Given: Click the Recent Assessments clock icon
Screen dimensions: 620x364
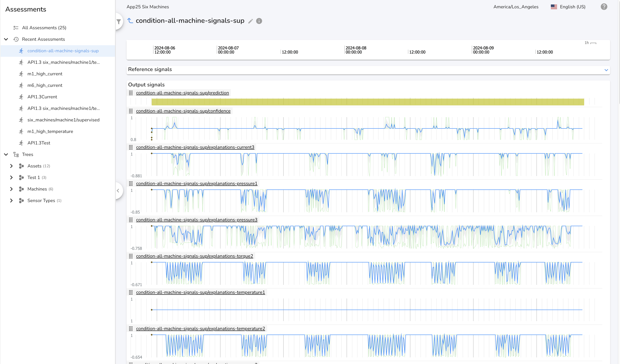Looking at the screenshot, I should point(16,39).
